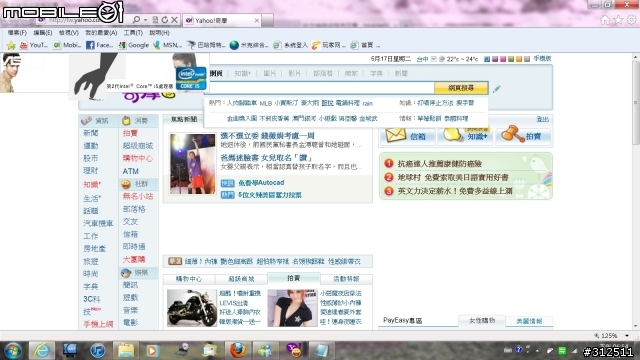Image resolution: width=640 pixels, height=360 pixels.
Task: Select 知識+ search tab
Action: (242, 73)
